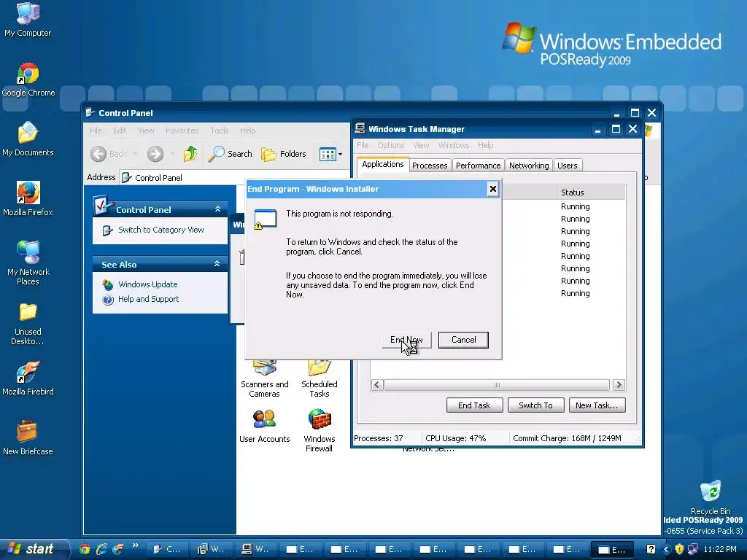Open Forward button history dropdown arrow
The height and width of the screenshot is (560, 747).
pyautogui.click(x=172, y=154)
